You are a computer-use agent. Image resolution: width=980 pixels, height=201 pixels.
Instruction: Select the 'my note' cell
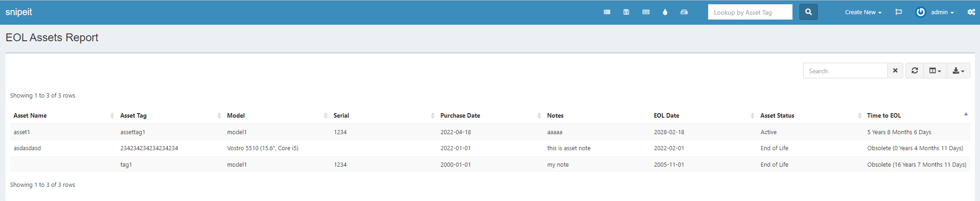(558, 165)
